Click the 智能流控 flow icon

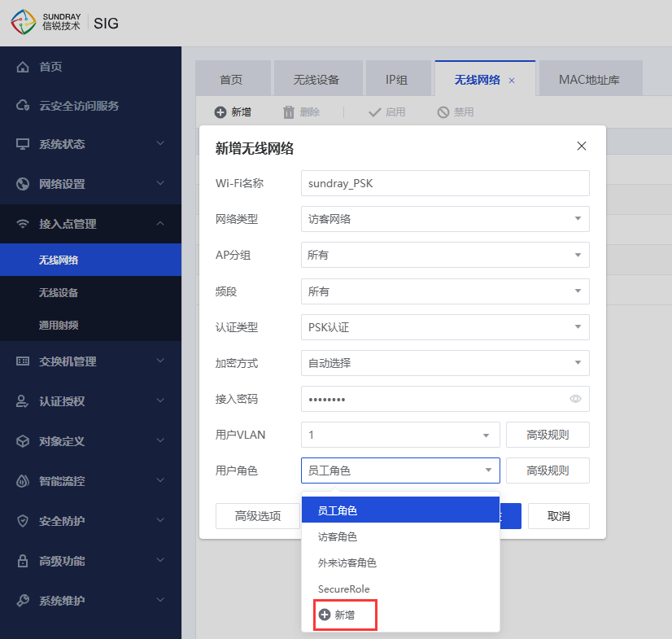coord(23,481)
